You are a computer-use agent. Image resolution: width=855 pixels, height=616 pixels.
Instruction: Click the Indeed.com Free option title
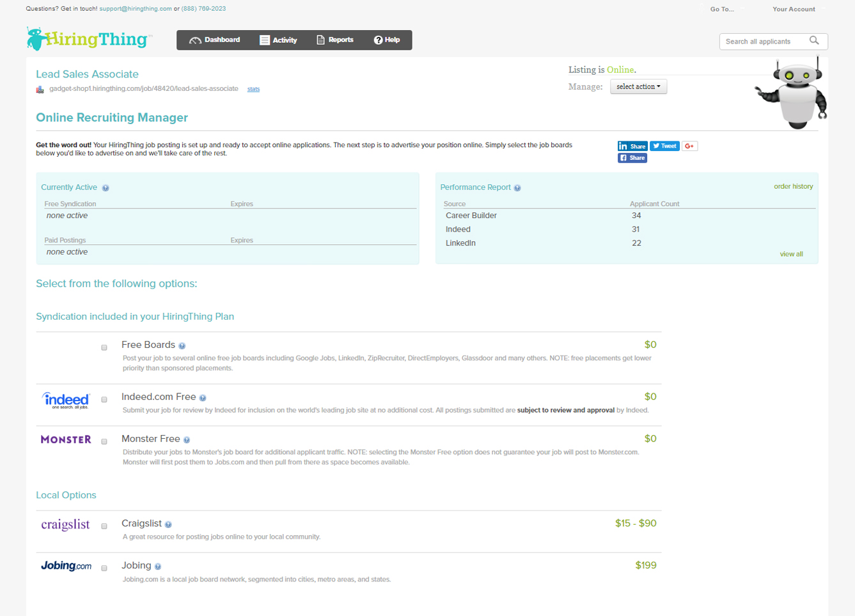pyautogui.click(x=159, y=397)
